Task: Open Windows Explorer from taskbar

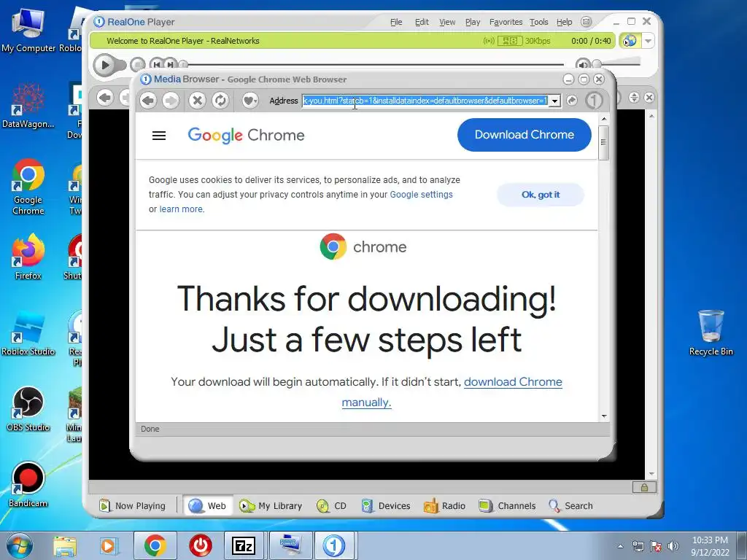Action: point(65,545)
